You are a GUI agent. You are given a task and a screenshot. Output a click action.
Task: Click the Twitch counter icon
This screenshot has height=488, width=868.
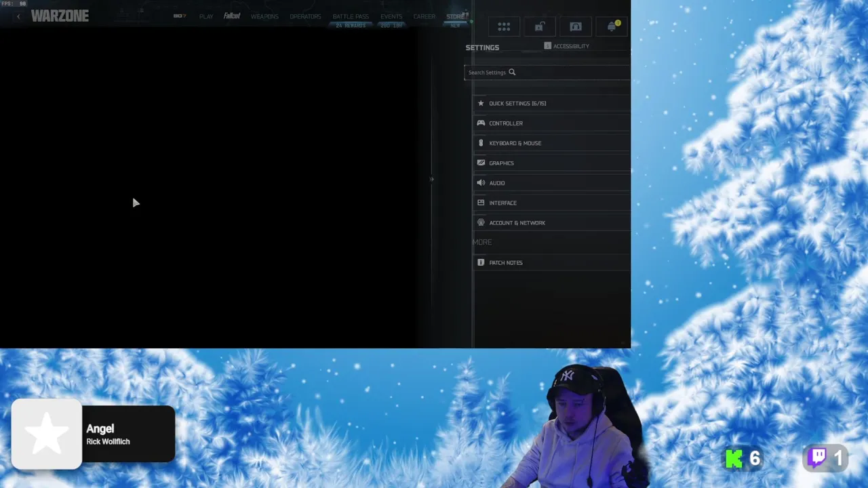[x=818, y=458]
